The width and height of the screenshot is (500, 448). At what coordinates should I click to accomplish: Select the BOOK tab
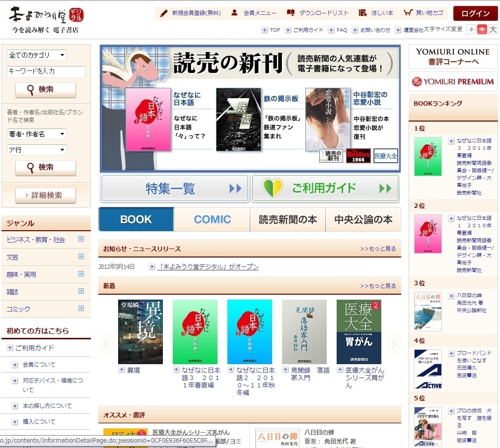point(136,219)
